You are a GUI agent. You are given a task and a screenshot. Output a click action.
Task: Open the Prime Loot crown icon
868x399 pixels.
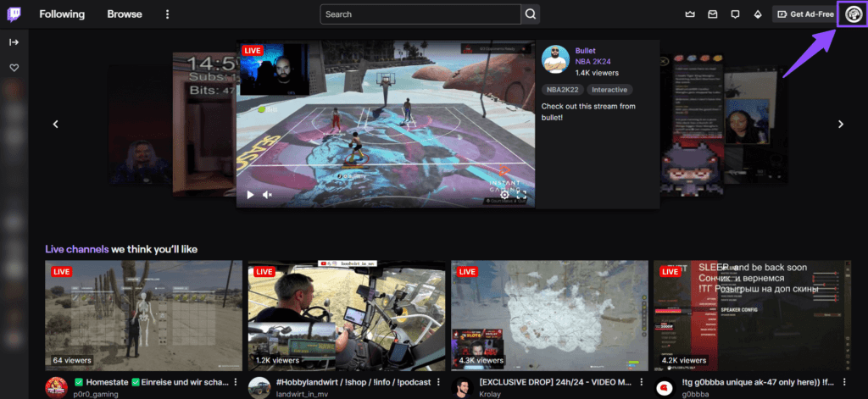[x=690, y=14]
